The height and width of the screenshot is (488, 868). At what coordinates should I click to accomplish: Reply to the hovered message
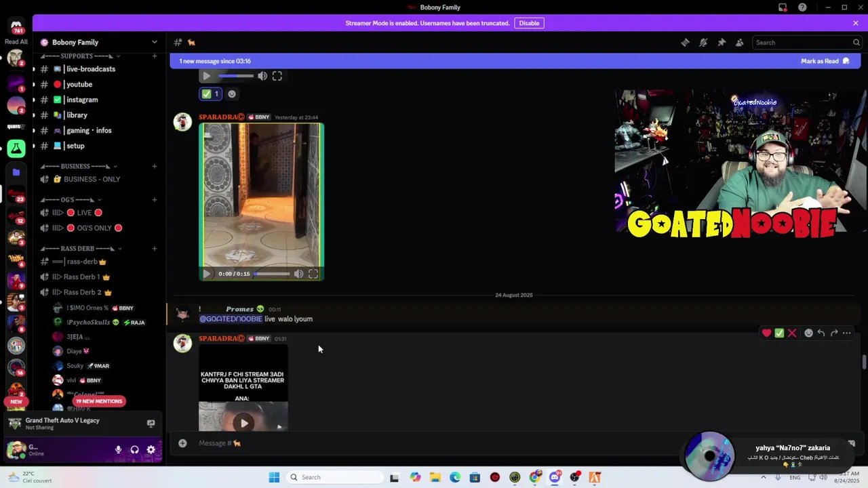tap(821, 333)
